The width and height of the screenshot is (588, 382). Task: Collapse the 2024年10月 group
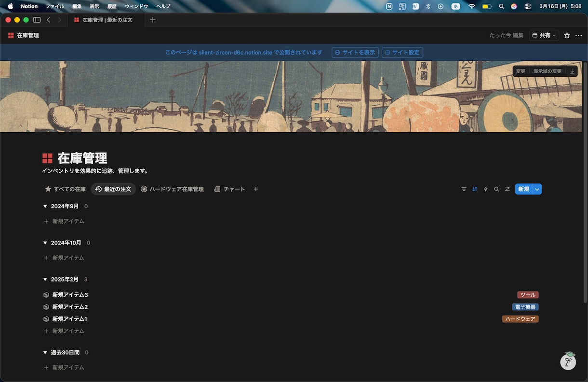tap(45, 243)
